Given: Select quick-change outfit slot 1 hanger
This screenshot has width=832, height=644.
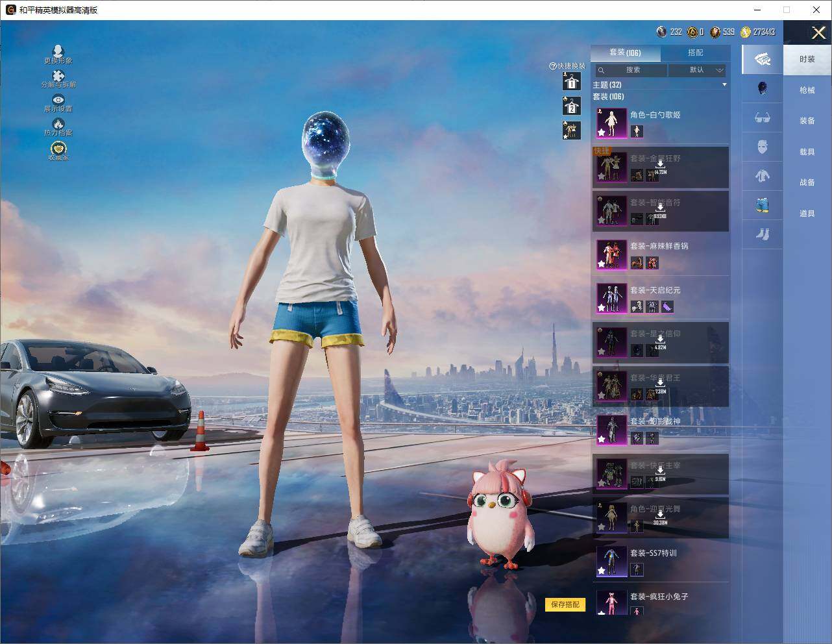Looking at the screenshot, I should coord(571,82).
